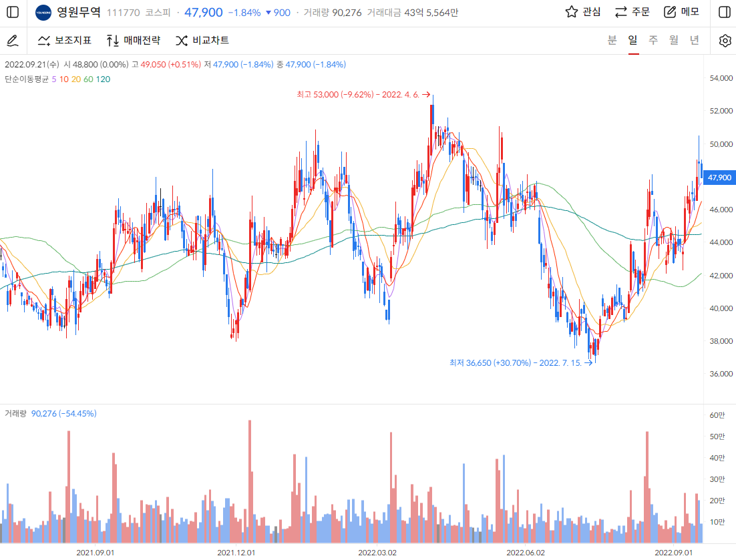This screenshot has height=560, width=736.
Task: Click the 2022.06.02 date axis label
Action: [x=525, y=553]
